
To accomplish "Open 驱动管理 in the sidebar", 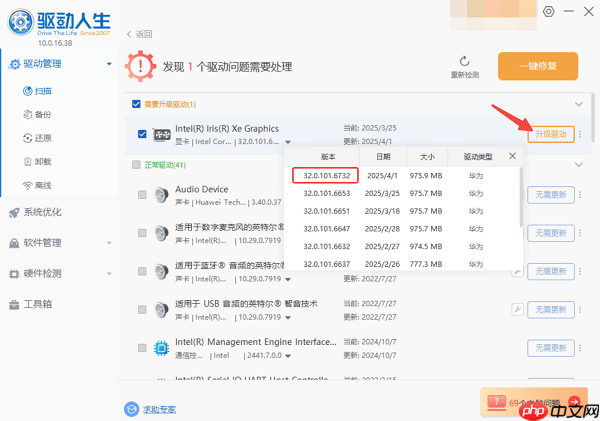I will coord(42,64).
